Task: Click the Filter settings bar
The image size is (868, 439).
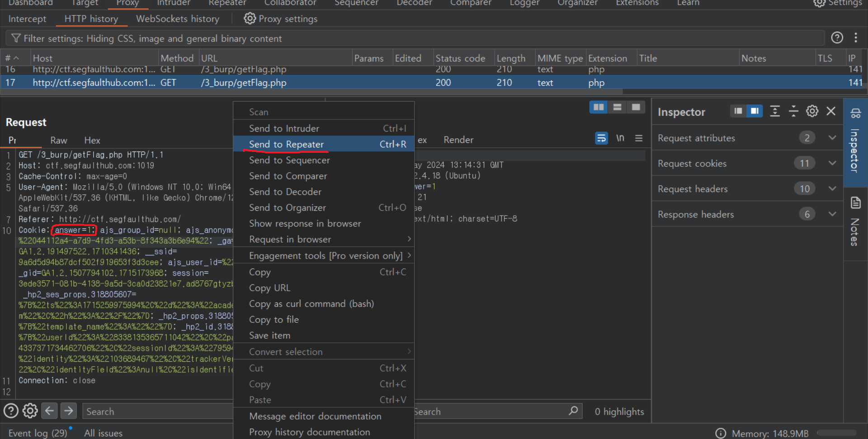Action: 415,38
